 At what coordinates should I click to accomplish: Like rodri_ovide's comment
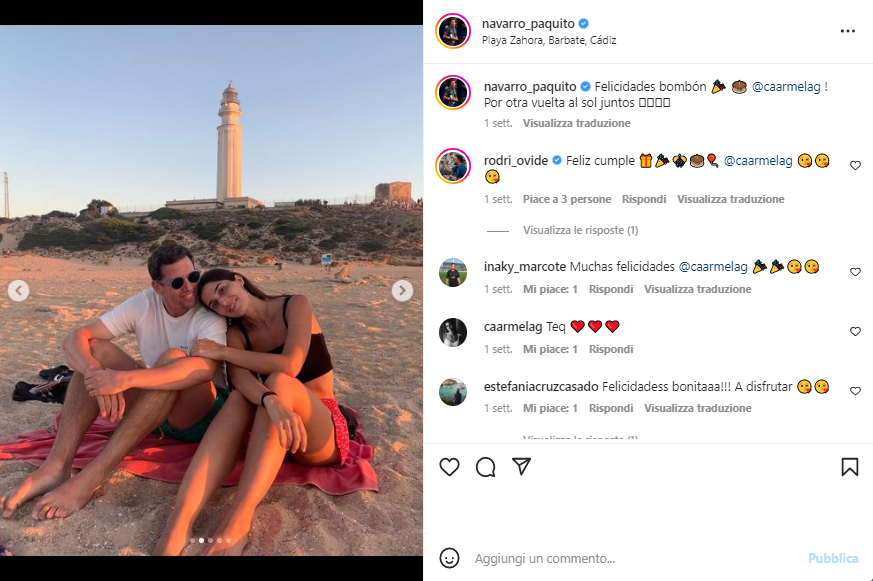tap(855, 166)
